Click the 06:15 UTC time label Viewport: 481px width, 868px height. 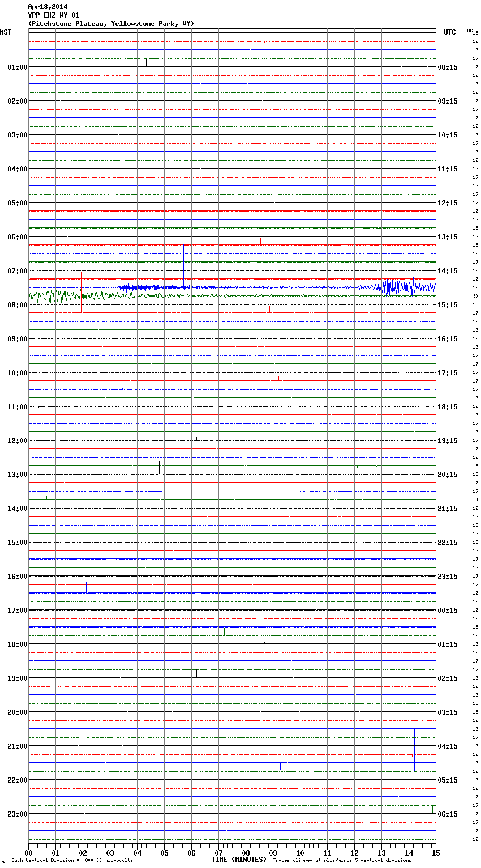tap(448, 814)
